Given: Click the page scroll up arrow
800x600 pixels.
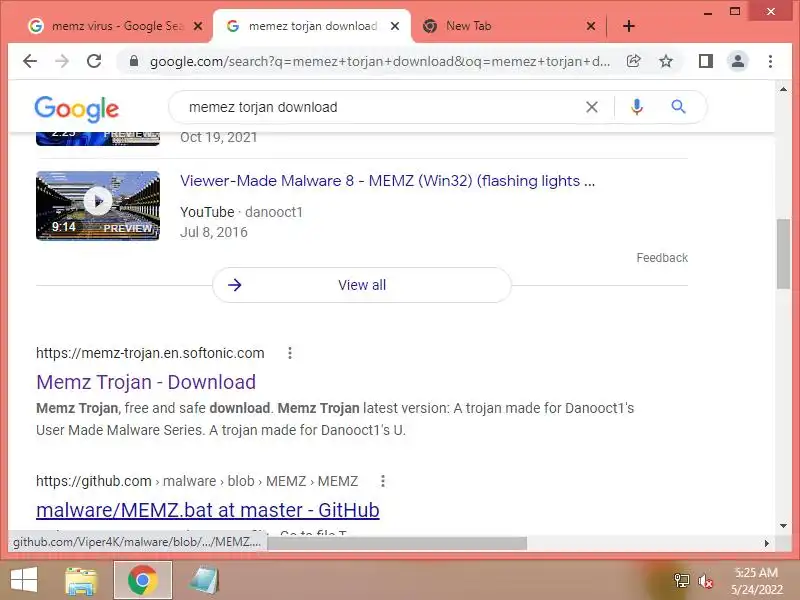Looking at the screenshot, I should pos(783,89).
